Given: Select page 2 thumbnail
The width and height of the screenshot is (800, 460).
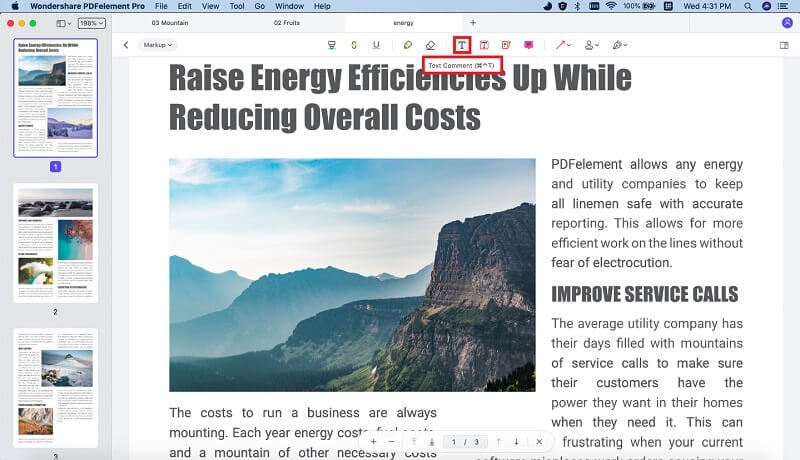Looking at the screenshot, I should pos(56,243).
